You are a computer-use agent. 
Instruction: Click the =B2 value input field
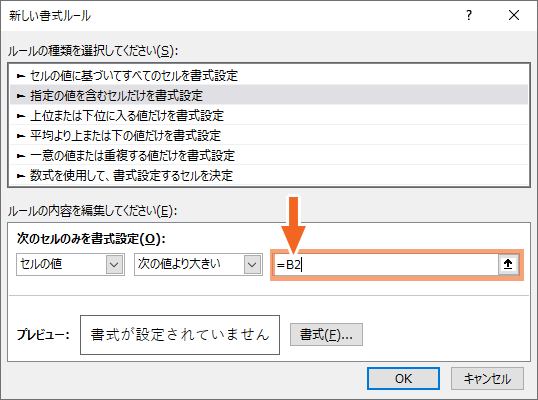386,264
